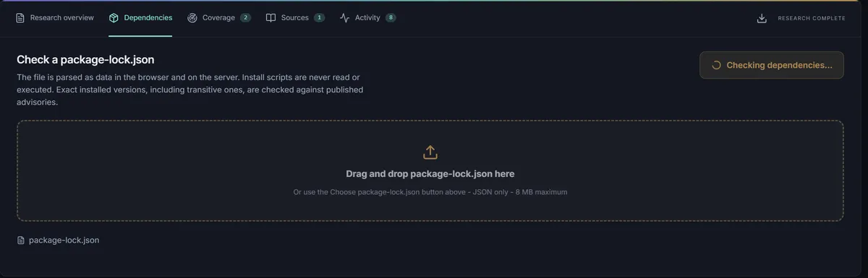
Task: Click the Check a package-lock.json heading
Action: click(85, 60)
